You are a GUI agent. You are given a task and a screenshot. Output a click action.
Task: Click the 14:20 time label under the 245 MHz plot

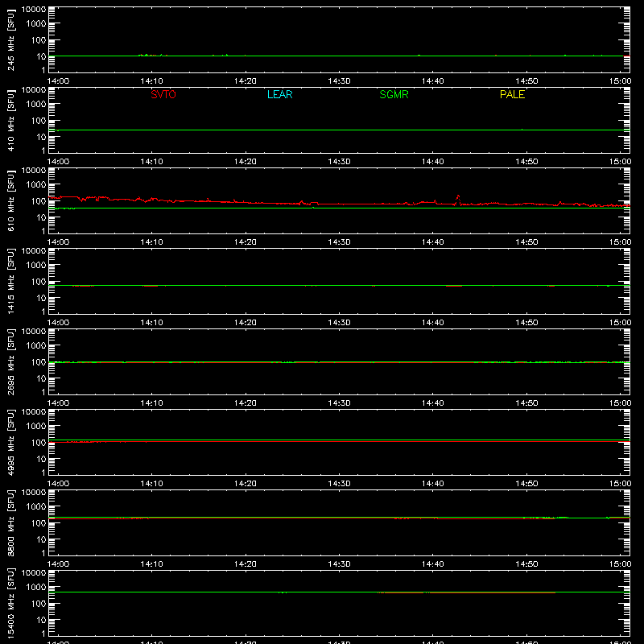246,81
